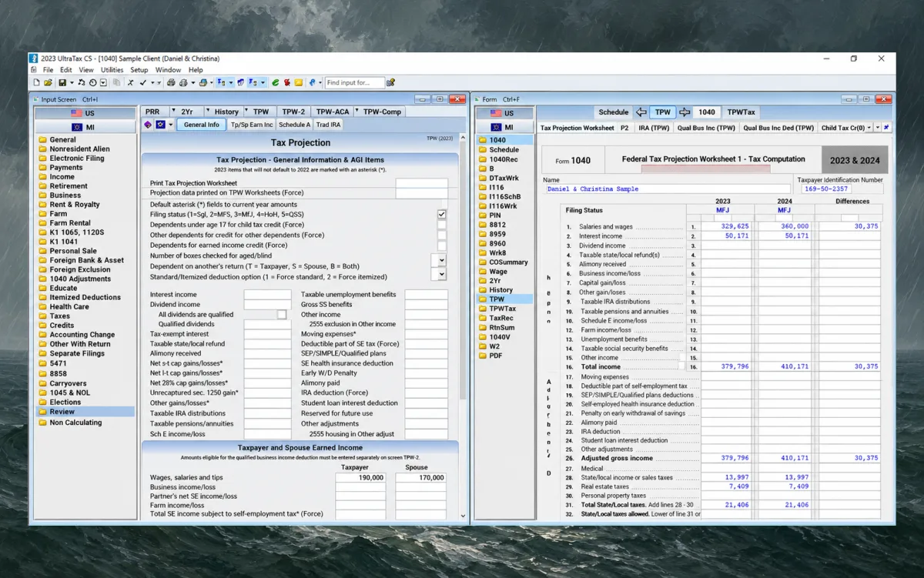This screenshot has height=578, width=924.
Task: Click the TPWTax button in Form window
Action: click(741, 112)
